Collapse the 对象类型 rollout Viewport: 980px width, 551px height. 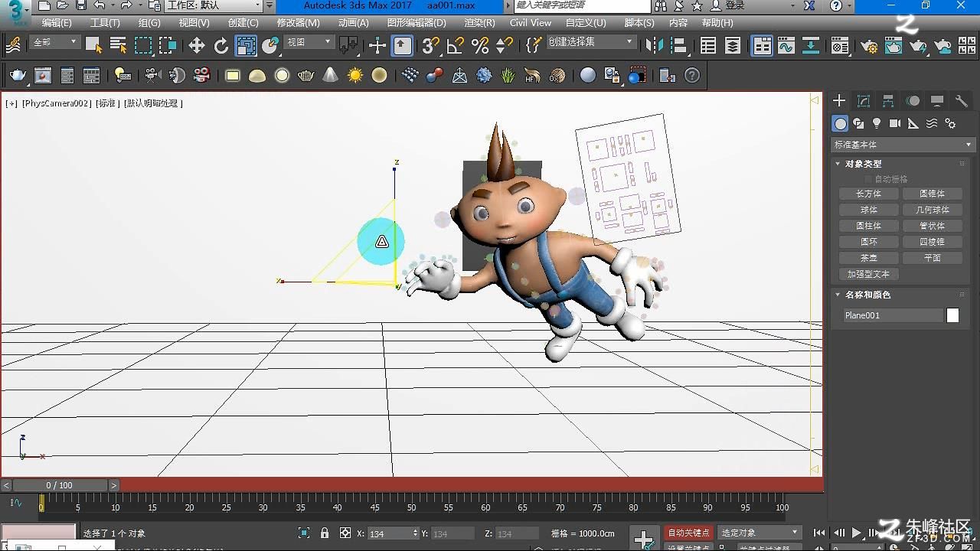pyautogui.click(x=863, y=164)
